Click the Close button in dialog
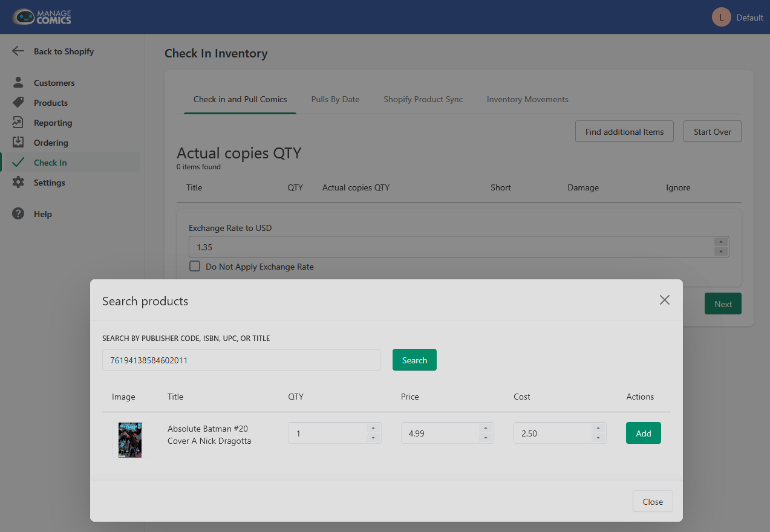770x532 pixels. coord(653,501)
